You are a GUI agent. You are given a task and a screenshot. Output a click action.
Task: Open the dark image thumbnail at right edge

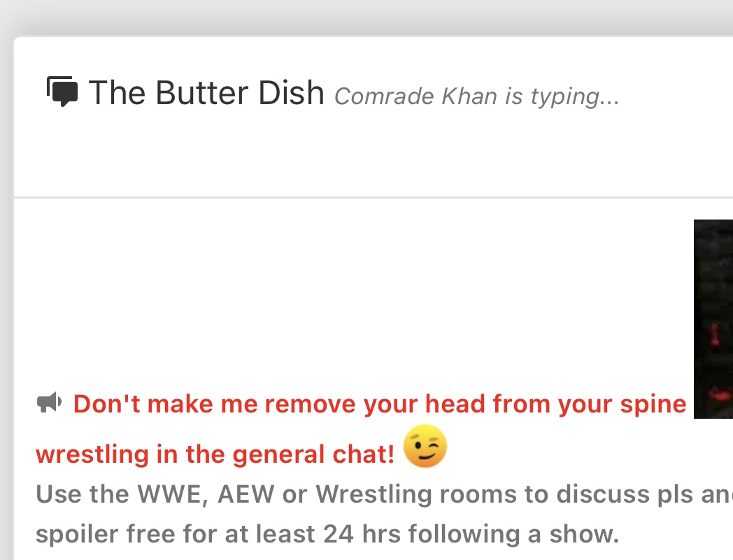(713, 319)
